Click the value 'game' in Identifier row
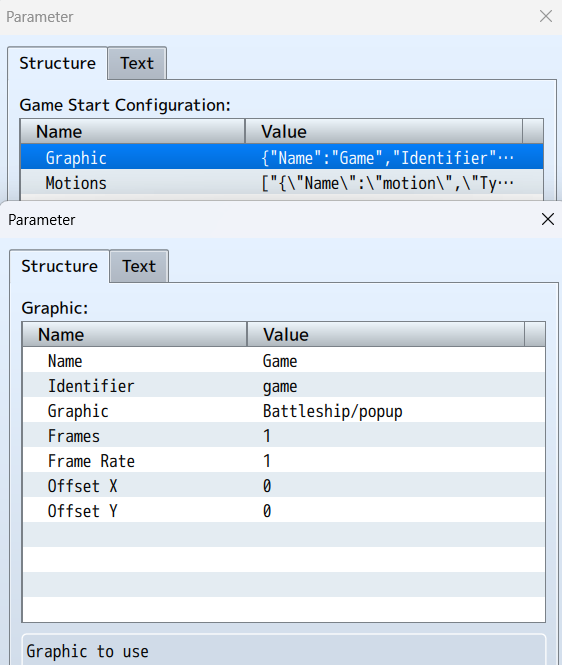The height and width of the screenshot is (665, 562). tap(280, 386)
